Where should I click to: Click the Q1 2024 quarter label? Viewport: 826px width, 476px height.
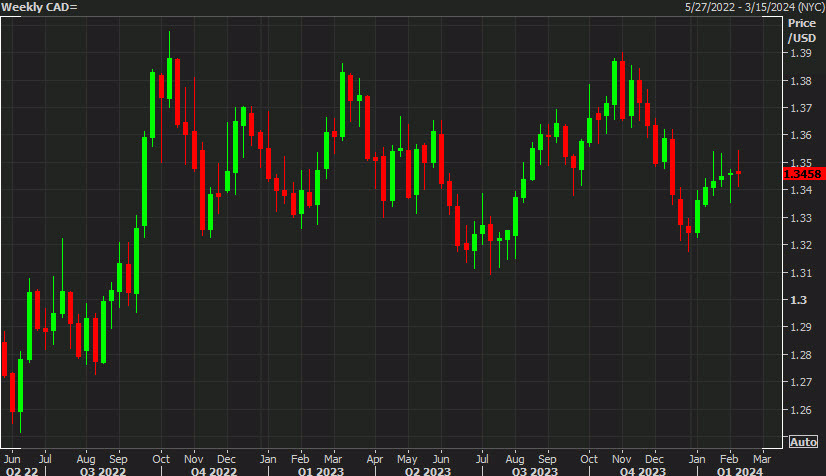[x=740, y=471]
